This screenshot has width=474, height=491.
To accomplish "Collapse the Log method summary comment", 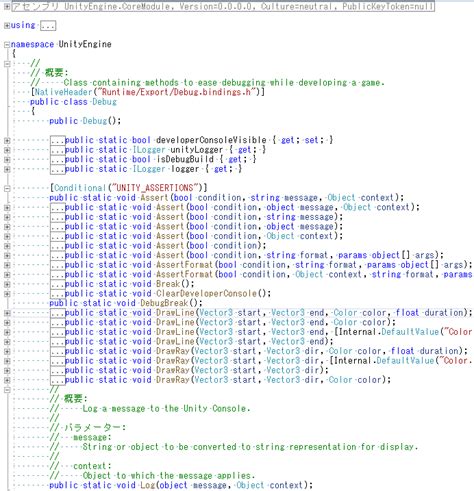I will (7, 390).
